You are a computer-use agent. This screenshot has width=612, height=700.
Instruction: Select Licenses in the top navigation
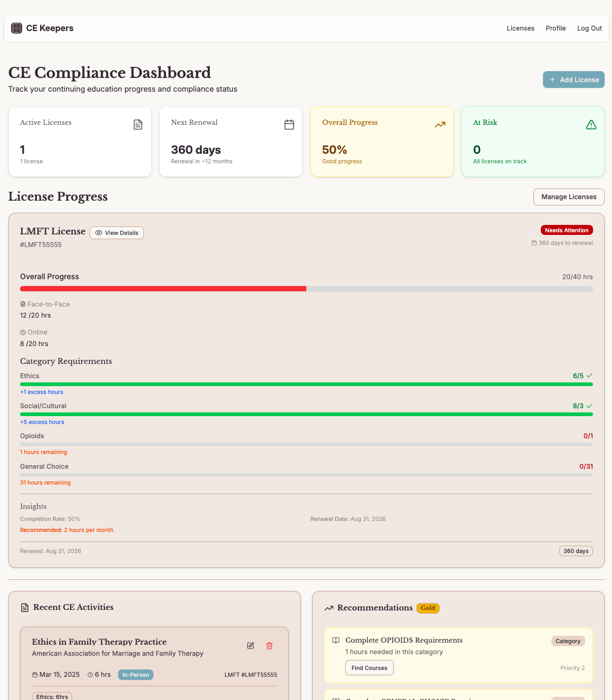click(x=520, y=28)
